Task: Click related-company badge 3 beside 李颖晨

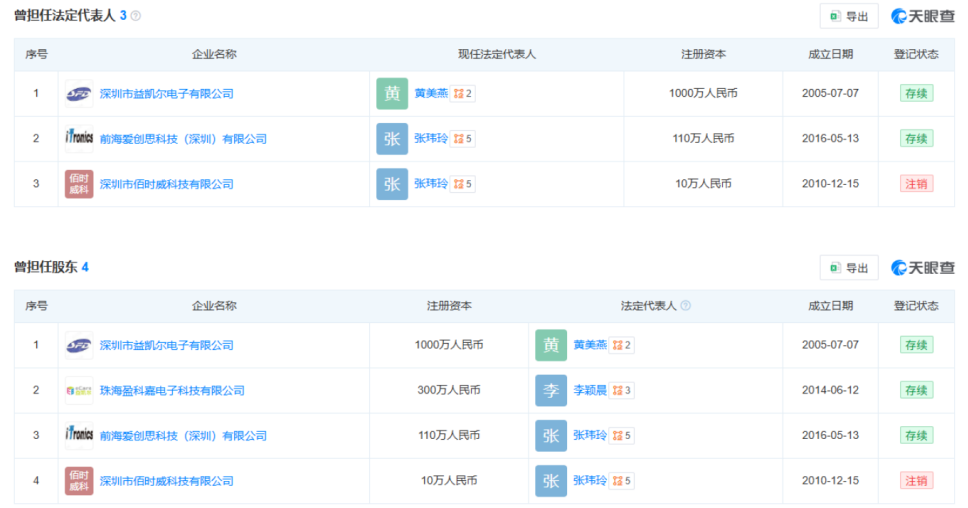Action: pyautogui.click(x=622, y=390)
